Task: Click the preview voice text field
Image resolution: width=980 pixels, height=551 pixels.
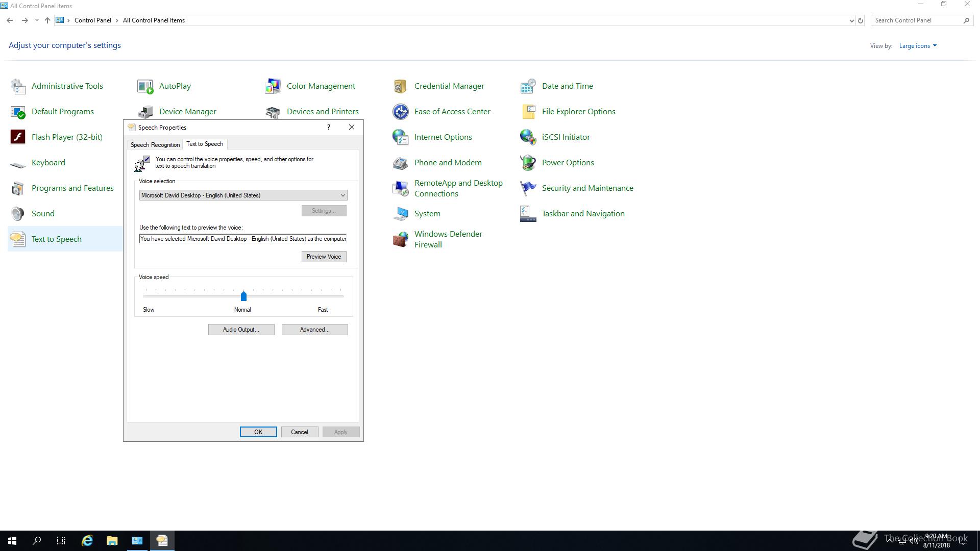Action: pyautogui.click(x=243, y=239)
